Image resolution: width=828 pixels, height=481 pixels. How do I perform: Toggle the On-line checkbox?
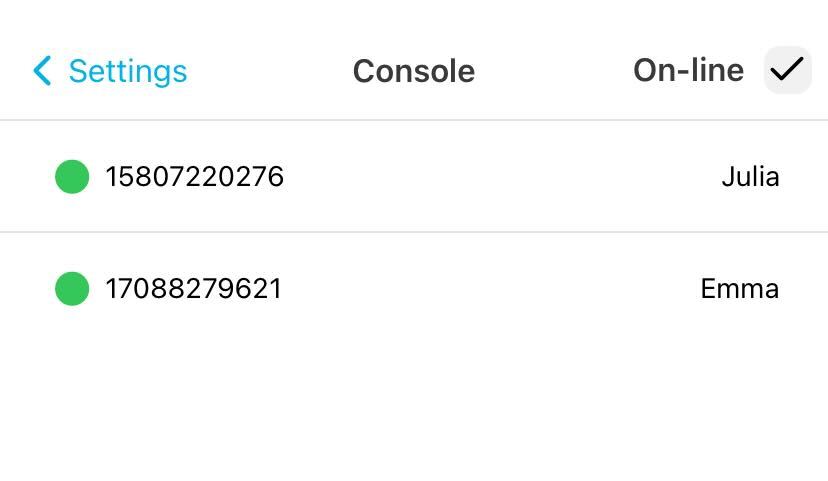(787, 70)
